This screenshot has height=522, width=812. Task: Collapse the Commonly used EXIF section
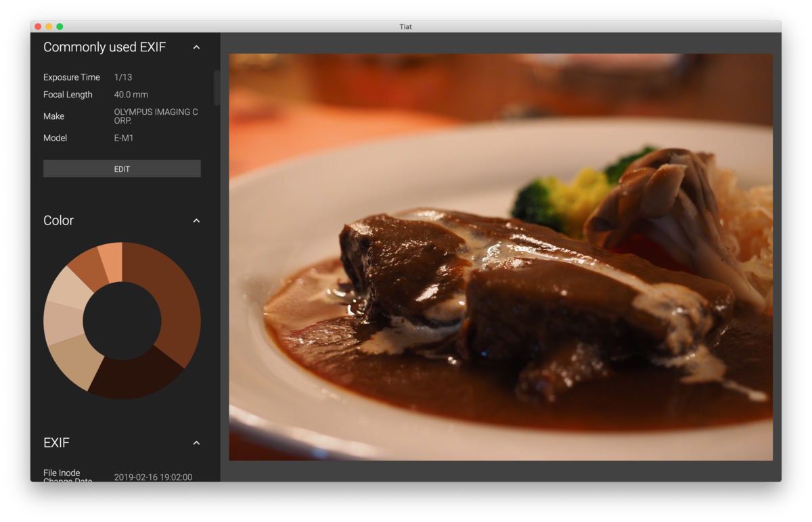[196, 47]
